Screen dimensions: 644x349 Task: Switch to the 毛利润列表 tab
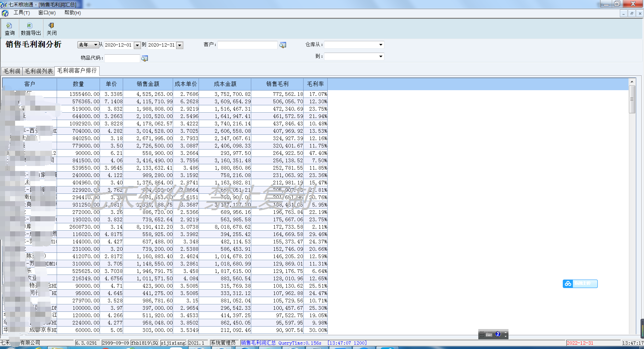click(x=39, y=71)
